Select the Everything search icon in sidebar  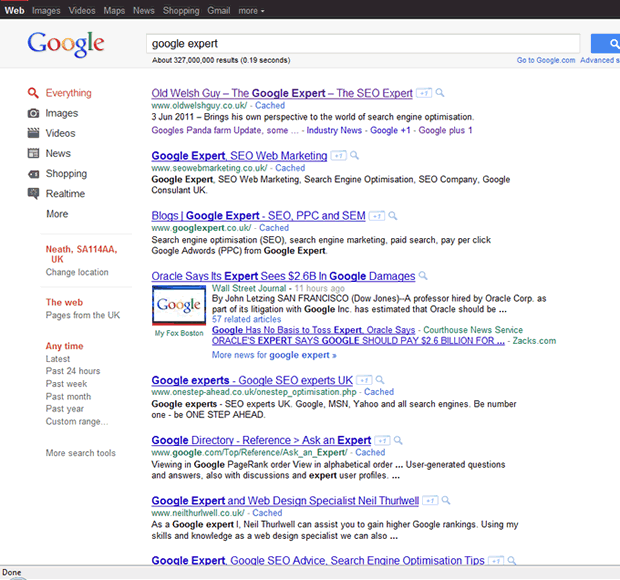33,93
